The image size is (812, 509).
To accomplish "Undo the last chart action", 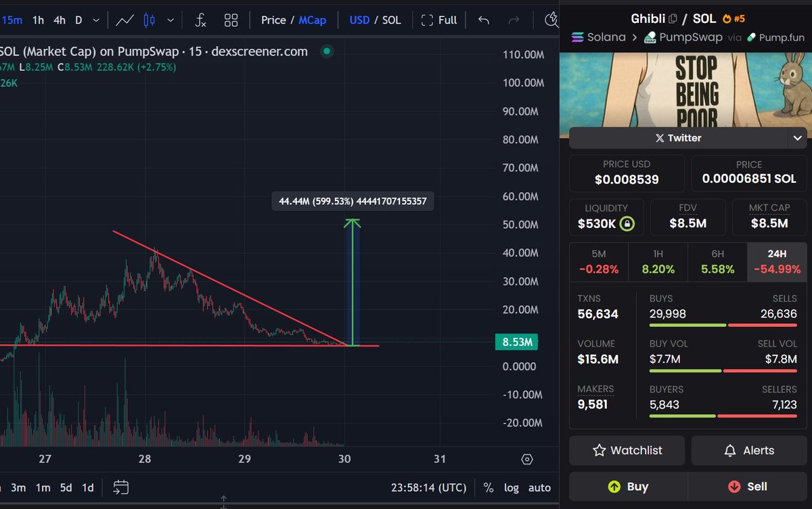I will (483, 20).
